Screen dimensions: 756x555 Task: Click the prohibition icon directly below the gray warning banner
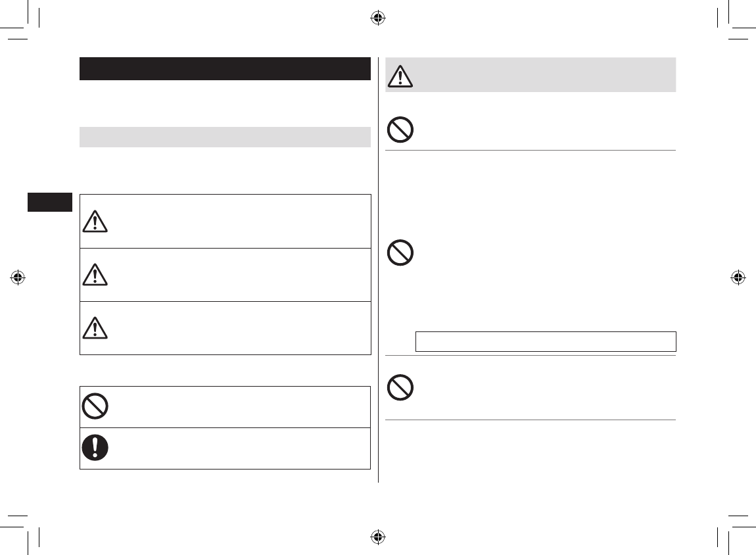[x=400, y=130]
